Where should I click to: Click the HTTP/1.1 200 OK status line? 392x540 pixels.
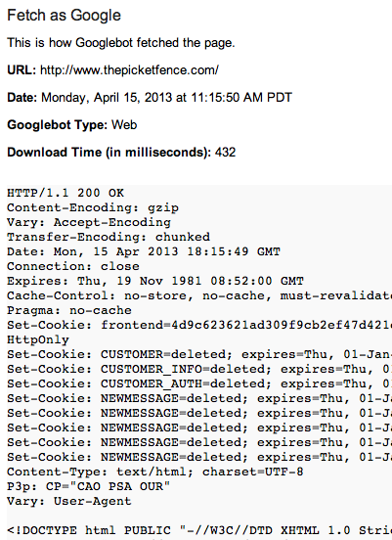coord(65,193)
